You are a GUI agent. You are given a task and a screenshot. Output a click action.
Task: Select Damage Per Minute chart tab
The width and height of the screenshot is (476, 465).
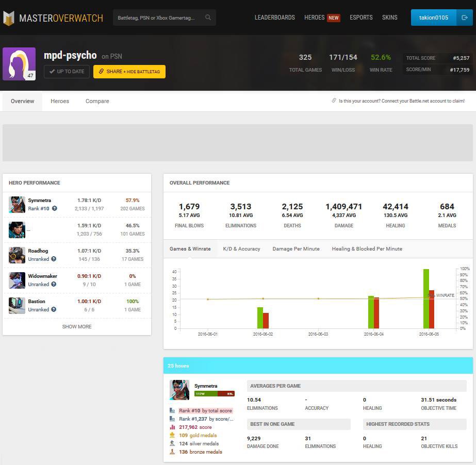pos(296,248)
